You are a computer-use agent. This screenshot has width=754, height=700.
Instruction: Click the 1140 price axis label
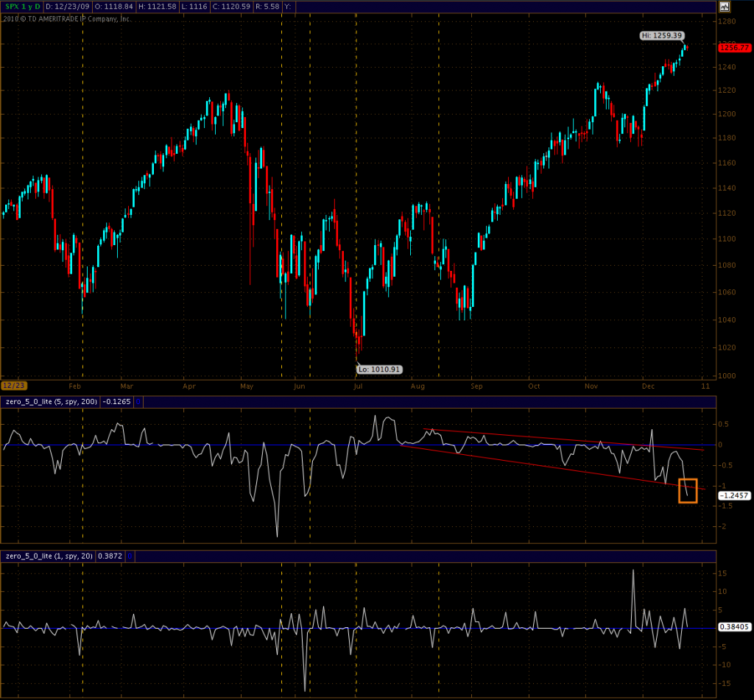(727, 188)
